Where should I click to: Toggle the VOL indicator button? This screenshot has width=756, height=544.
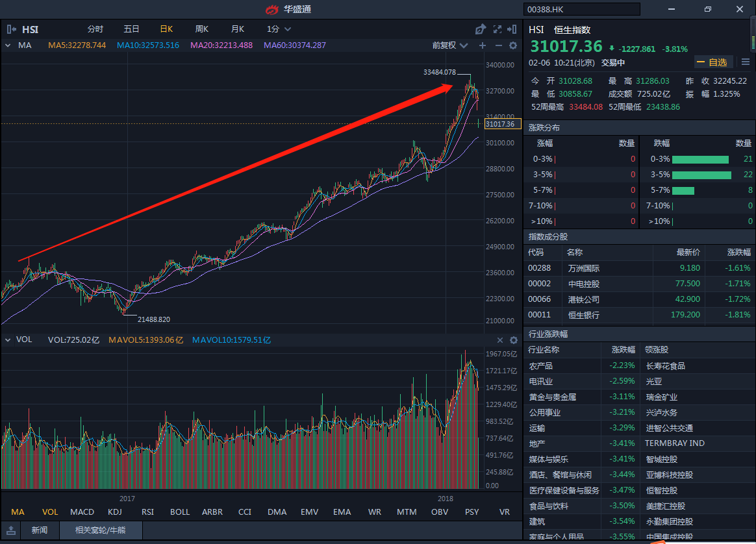tap(49, 512)
